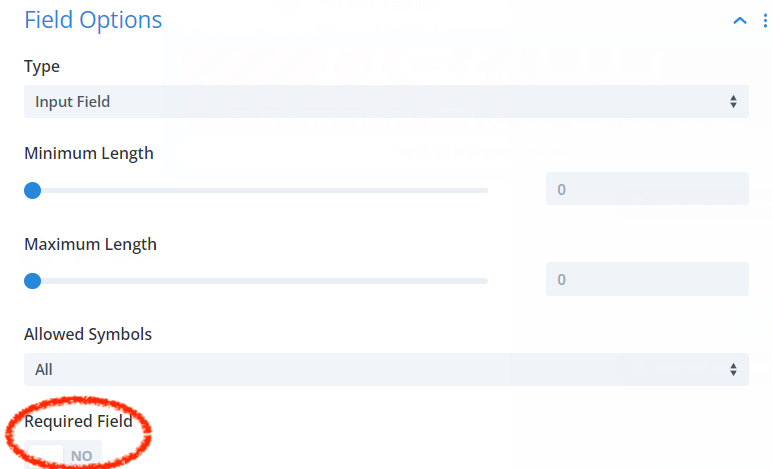Open the Type dropdown showing Input Field
772x469 pixels.
pos(386,101)
